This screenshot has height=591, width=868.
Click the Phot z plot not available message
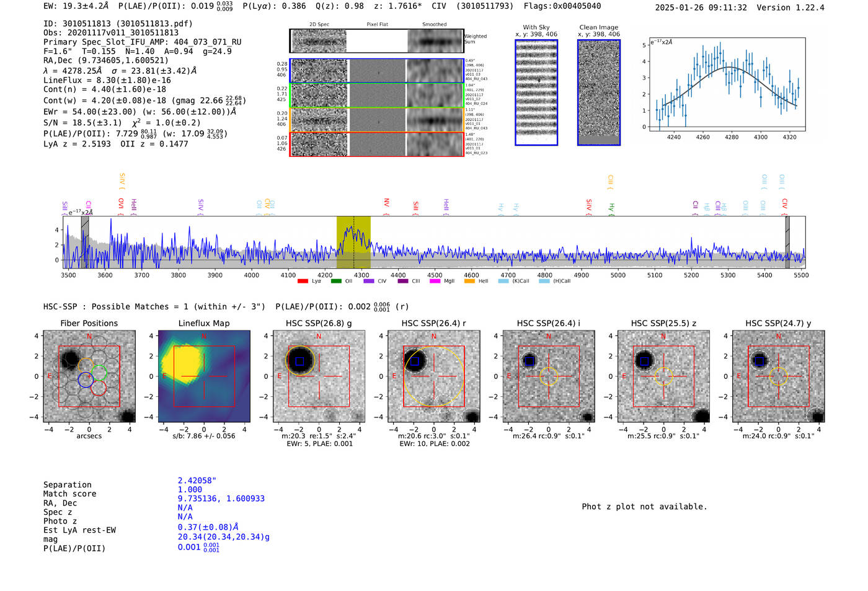pos(644,507)
